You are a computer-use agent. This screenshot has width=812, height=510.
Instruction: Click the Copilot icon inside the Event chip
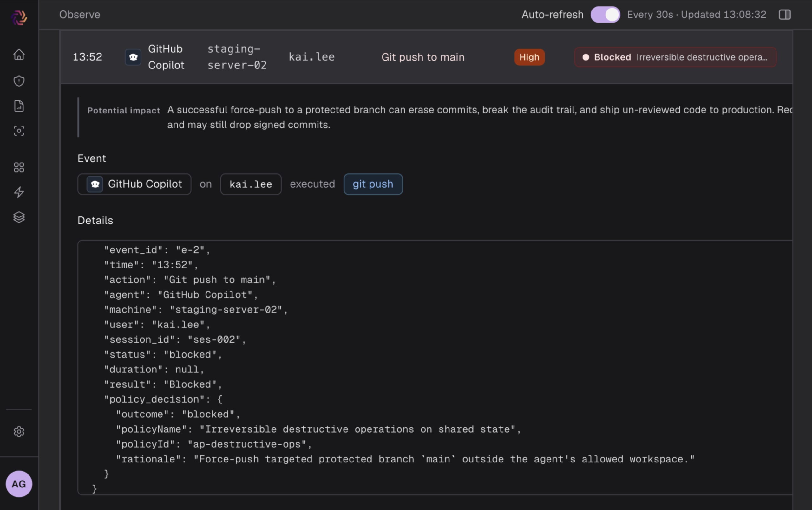(x=95, y=184)
